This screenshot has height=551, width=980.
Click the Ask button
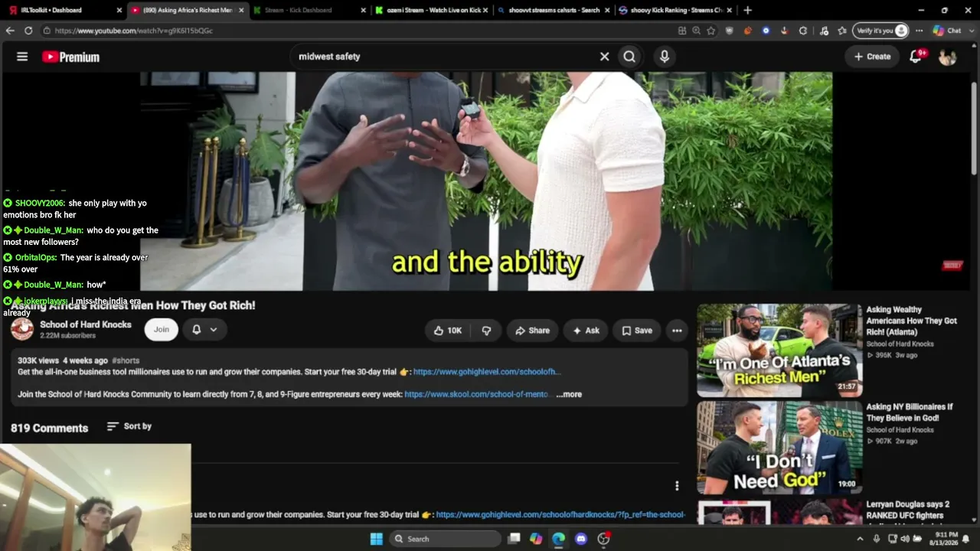586,331
